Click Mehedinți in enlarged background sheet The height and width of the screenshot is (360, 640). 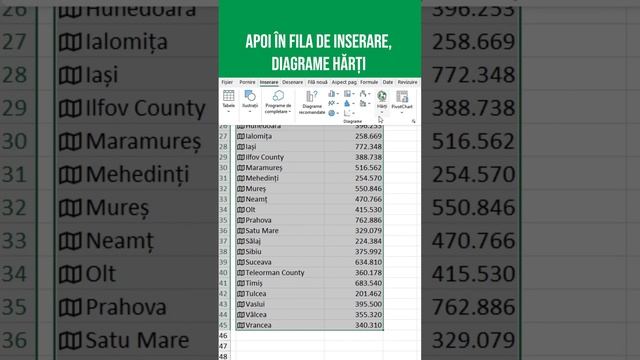138,174
